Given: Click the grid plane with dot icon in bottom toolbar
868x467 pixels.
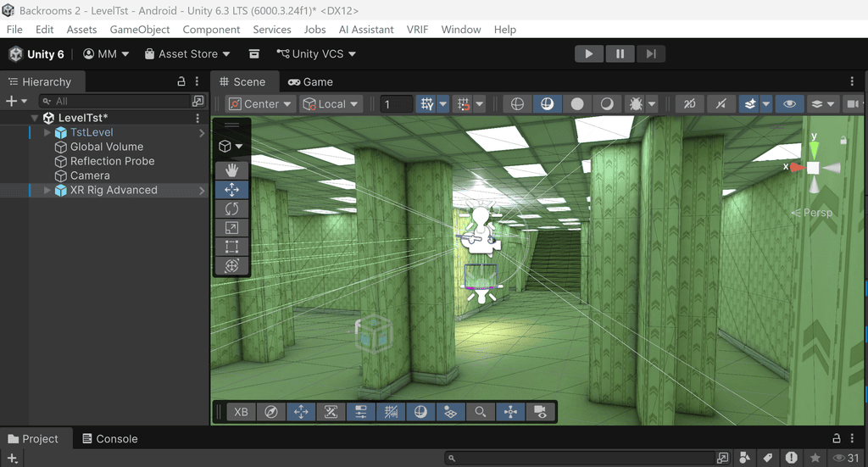Looking at the screenshot, I should [450, 412].
